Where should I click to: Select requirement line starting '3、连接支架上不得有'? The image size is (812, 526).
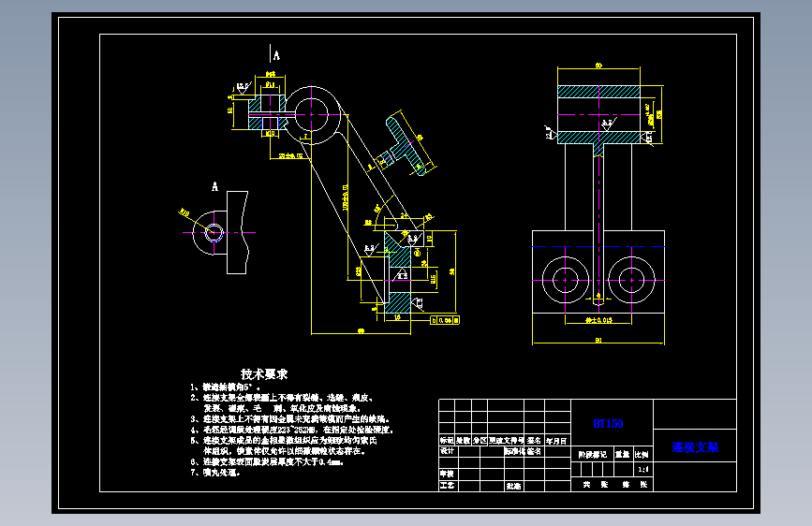coord(289,418)
